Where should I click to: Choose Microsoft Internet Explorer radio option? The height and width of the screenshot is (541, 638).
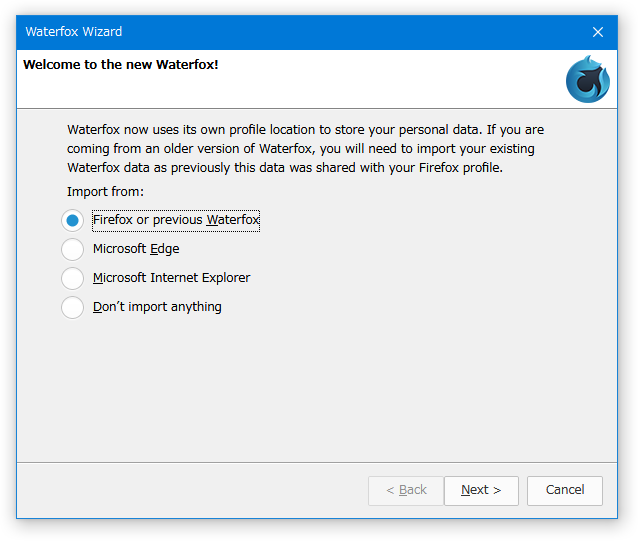[x=72, y=278]
